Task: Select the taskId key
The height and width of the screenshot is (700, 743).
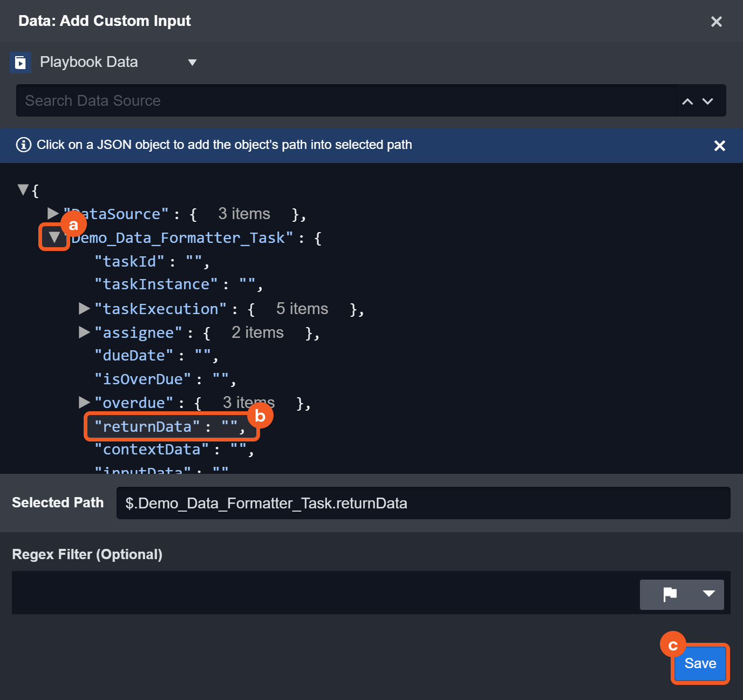Action: pyautogui.click(x=129, y=262)
